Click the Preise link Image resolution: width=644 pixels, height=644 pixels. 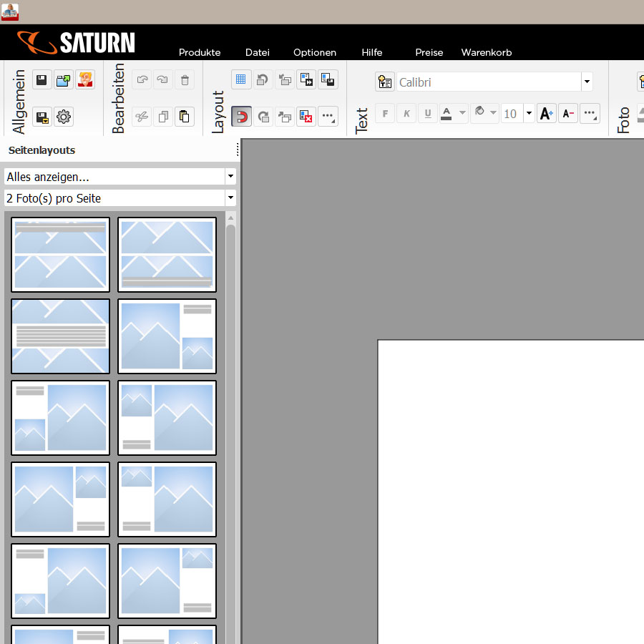(x=429, y=52)
